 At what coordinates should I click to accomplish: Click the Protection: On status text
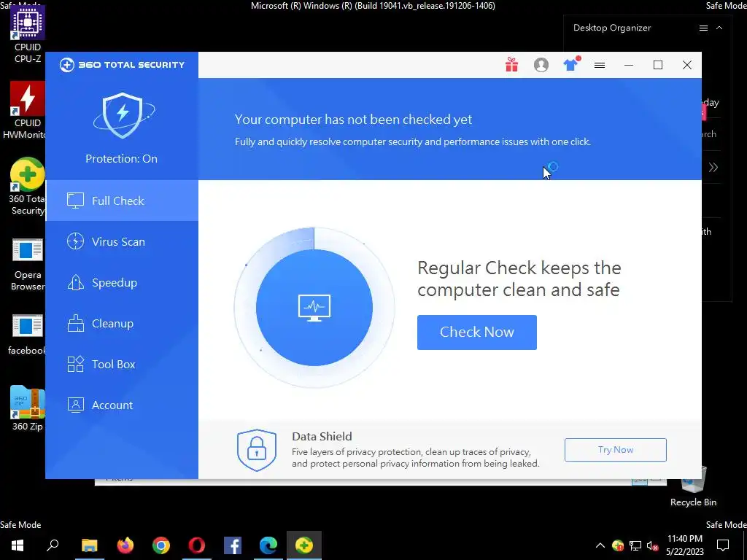(122, 158)
